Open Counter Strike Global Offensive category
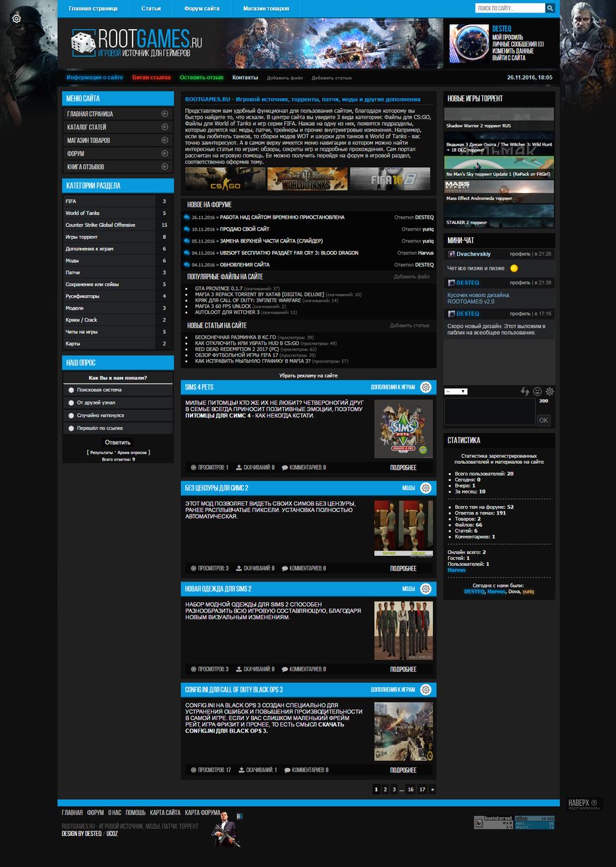 coord(100,225)
